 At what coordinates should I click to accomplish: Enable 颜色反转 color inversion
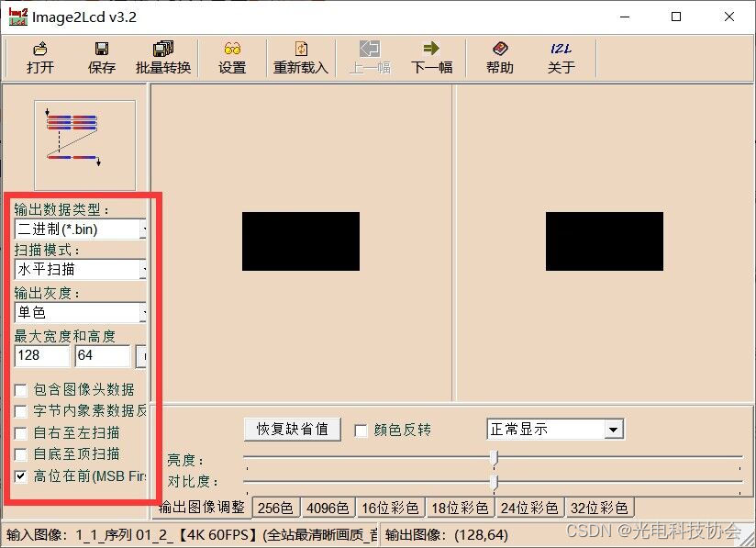(361, 429)
